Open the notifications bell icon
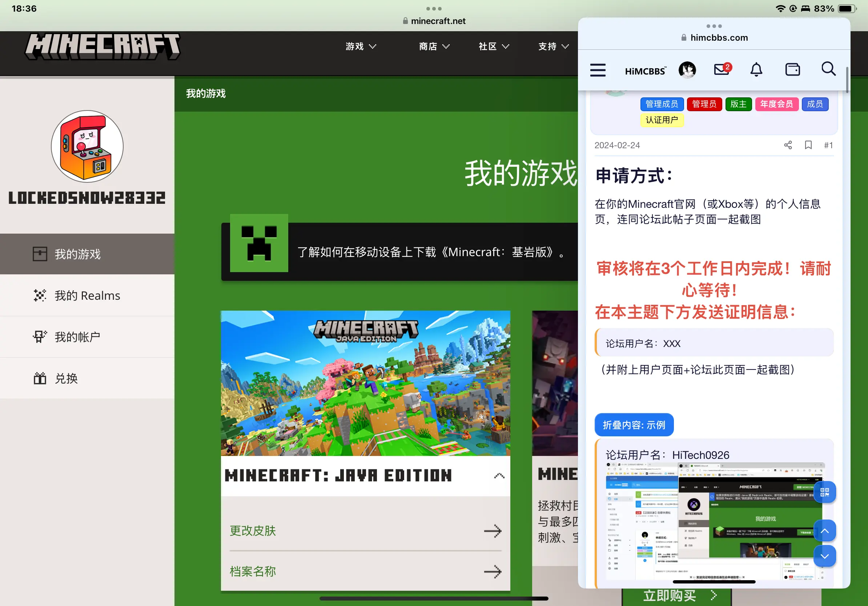868x606 pixels. click(756, 70)
